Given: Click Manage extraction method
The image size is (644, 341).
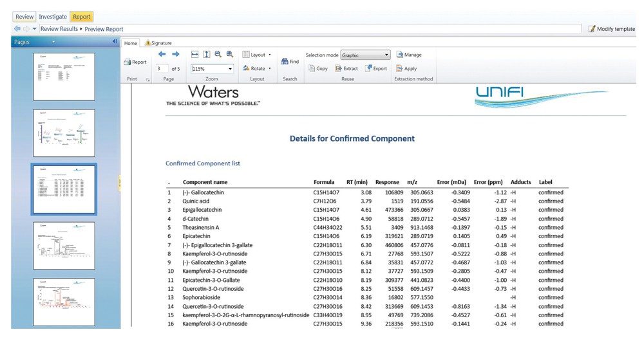Looking at the screenshot, I should click(x=409, y=55).
